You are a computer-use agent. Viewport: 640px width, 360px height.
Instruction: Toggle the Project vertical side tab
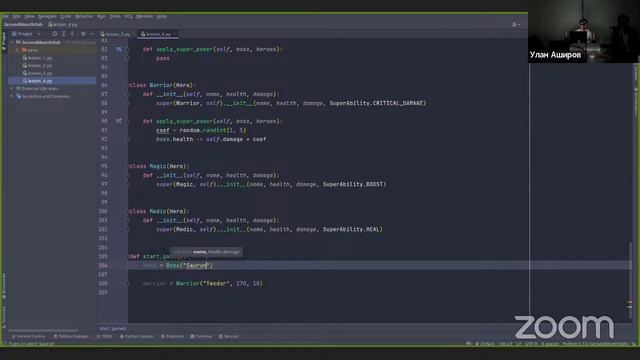[4, 41]
